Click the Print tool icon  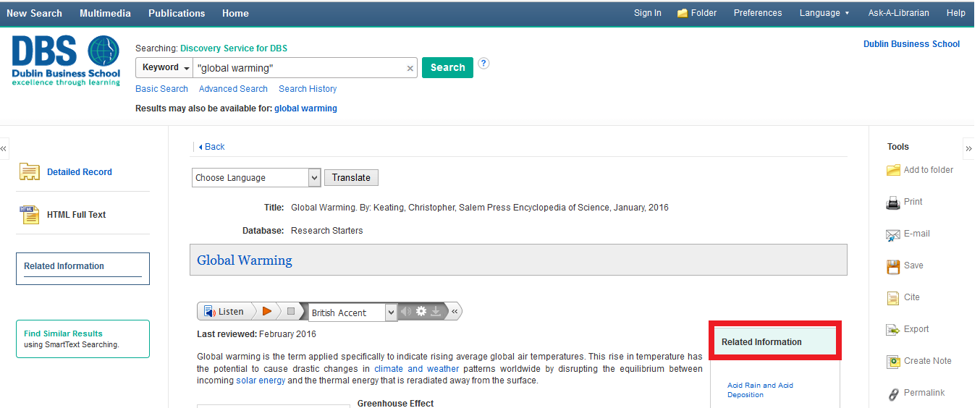[x=893, y=203]
